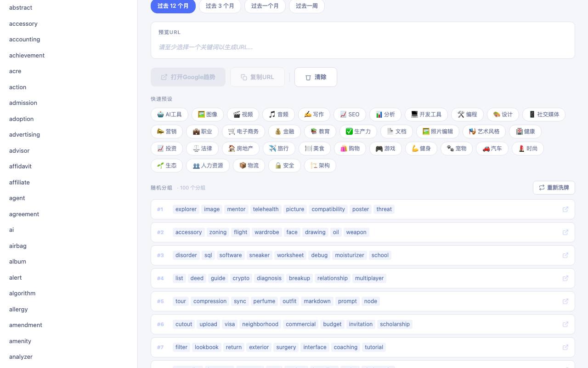Image resolution: width=588 pixels, height=368 pixels.
Task: Select the keyword 'affiliate' in sidebar
Action: point(20,183)
